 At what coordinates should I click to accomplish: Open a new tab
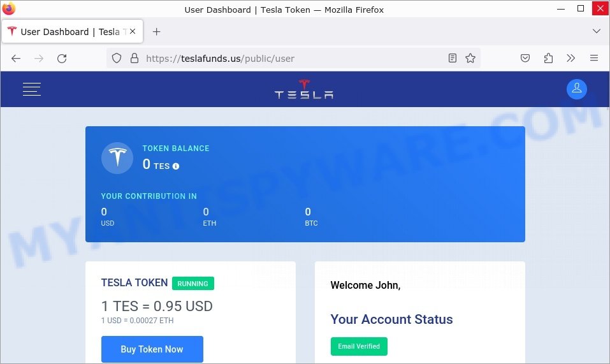(x=156, y=31)
